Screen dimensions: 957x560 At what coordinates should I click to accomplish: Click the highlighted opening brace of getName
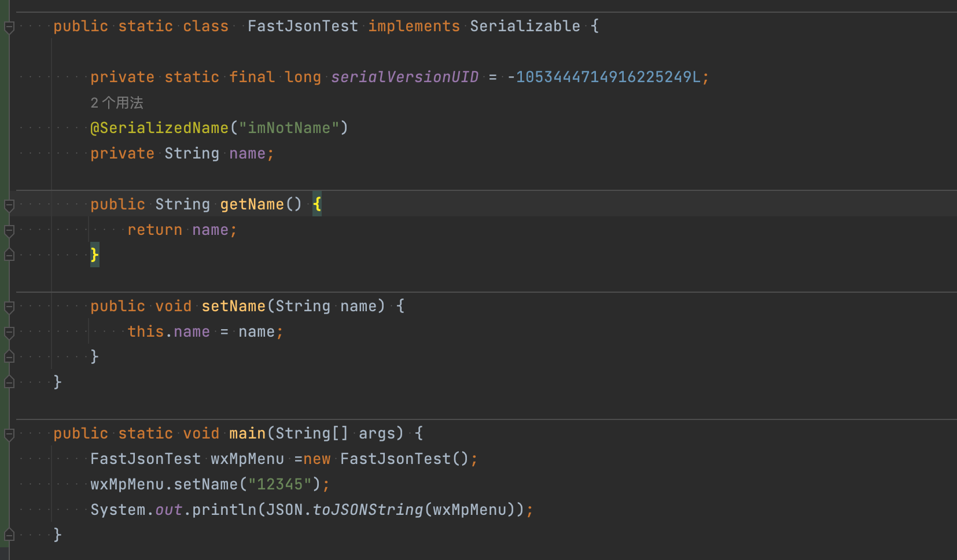[x=317, y=204]
